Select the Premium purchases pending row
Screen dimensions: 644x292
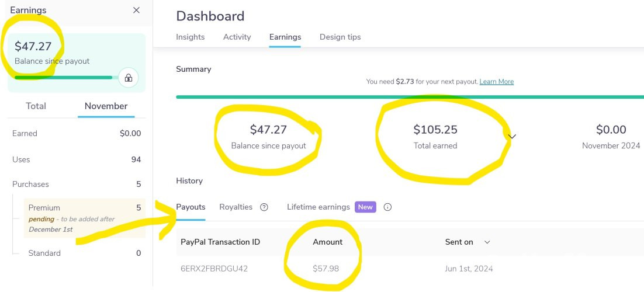click(85, 218)
